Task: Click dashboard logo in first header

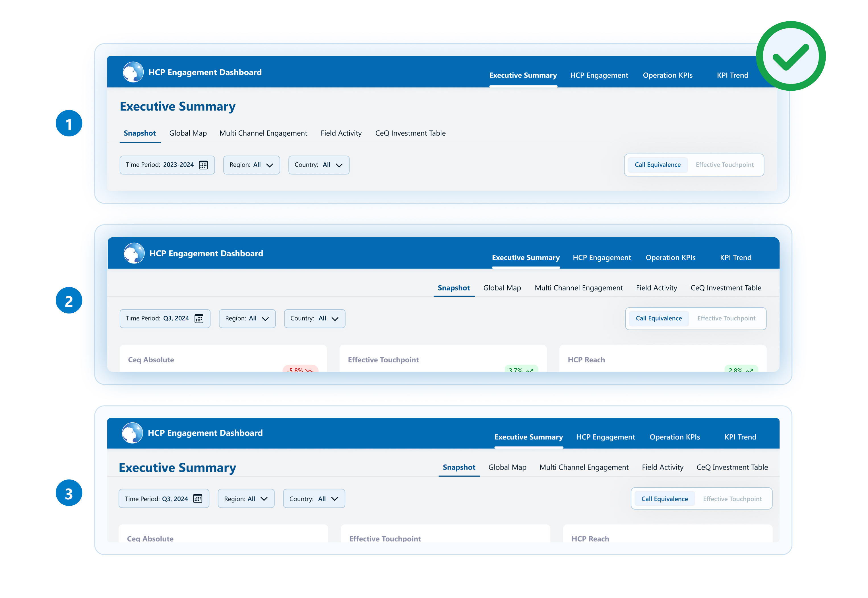Action: pyautogui.click(x=133, y=72)
